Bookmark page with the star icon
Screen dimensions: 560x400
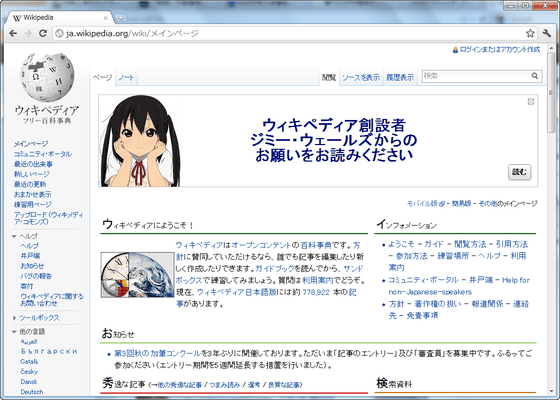click(x=530, y=33)
